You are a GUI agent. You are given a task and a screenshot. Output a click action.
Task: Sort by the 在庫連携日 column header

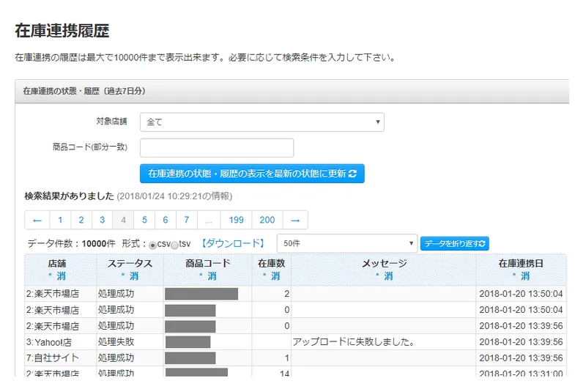pos(521,264)
